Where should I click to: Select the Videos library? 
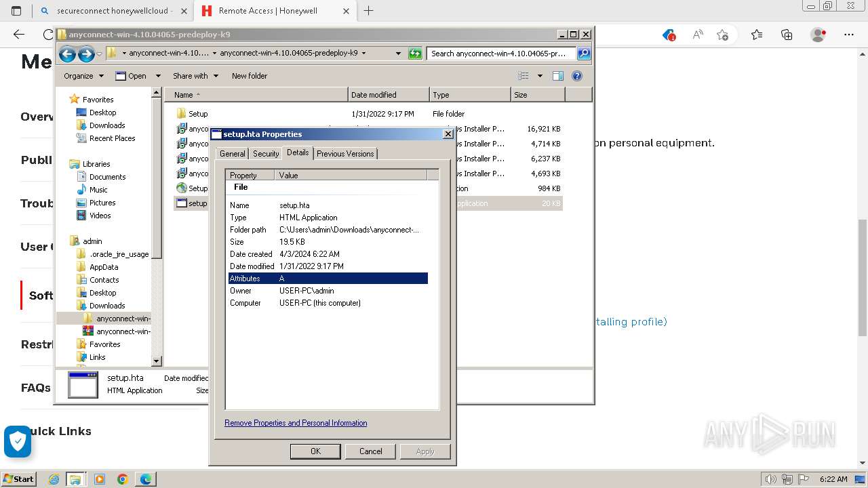pyautogui.click(x=100, y=216)
